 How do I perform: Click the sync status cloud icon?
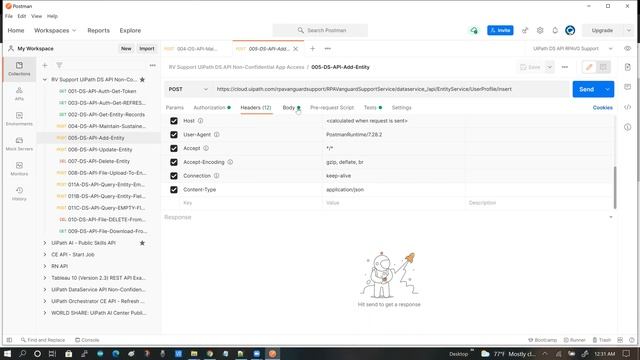[474, 31]
